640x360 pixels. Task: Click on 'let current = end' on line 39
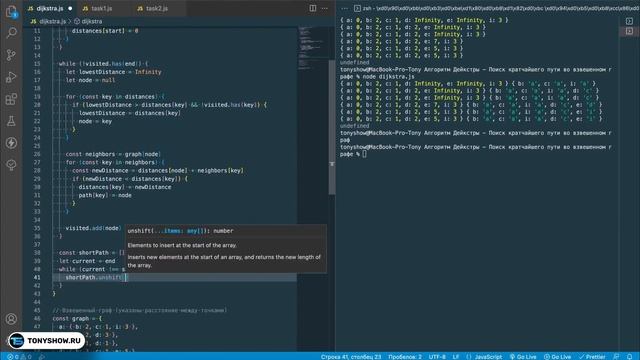(87, 261)
